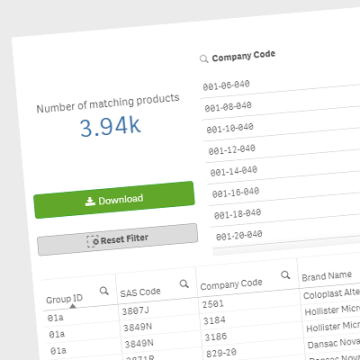
Task: Click the Reset Filter button
Action: 118,239
